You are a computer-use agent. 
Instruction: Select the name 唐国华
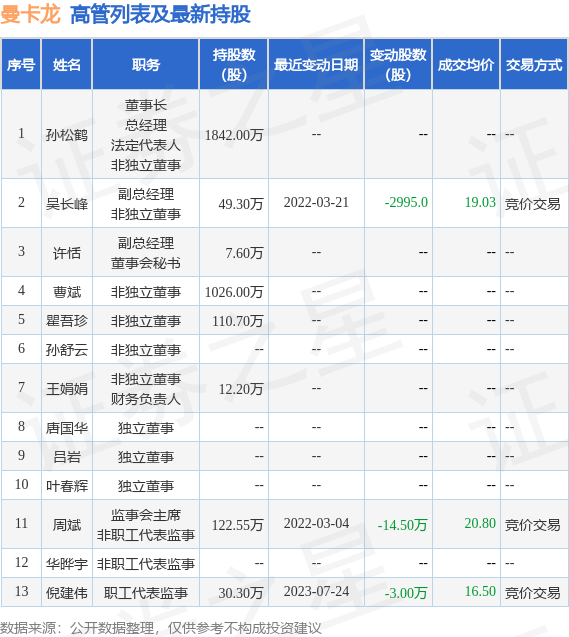click(67, 428)
